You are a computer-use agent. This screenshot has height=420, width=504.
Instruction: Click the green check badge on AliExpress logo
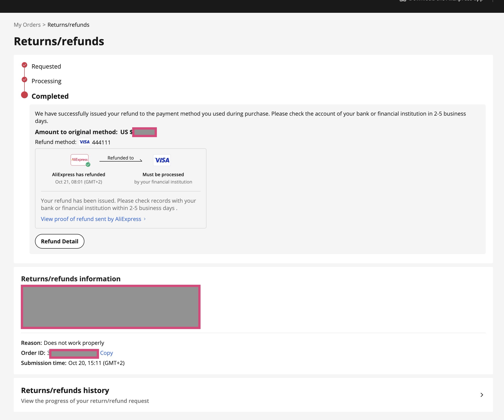tap(88, 165)
